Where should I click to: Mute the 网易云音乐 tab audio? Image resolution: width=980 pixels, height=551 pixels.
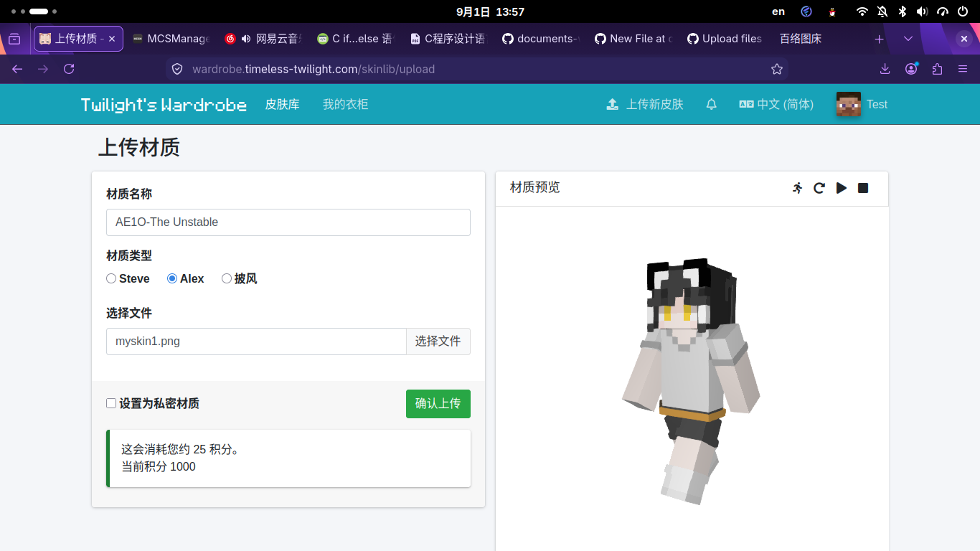(246, 39)
